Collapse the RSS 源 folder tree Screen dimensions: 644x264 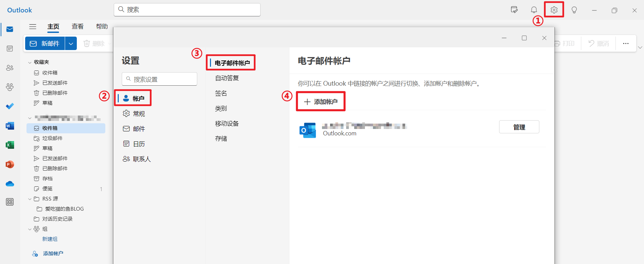click(30, 199)
